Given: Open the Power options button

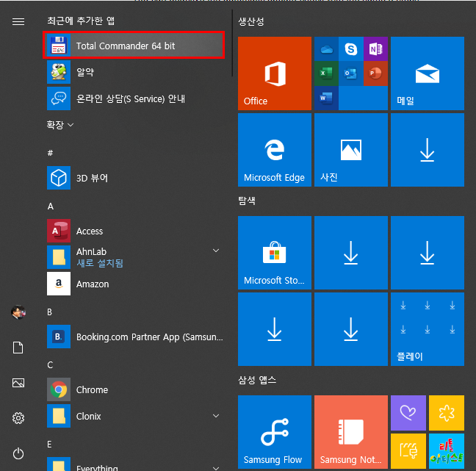Looking at the screenshot, I should tap(18, 453).
